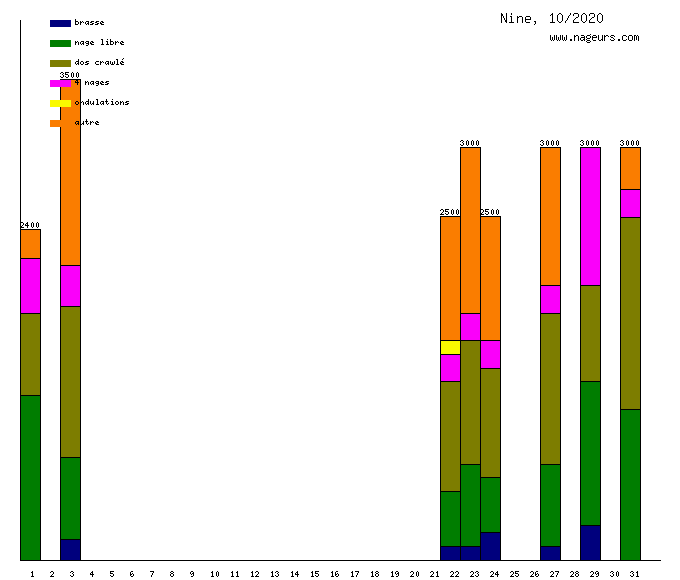Select the yellow ondulations segment on day 22

(450, 347)
